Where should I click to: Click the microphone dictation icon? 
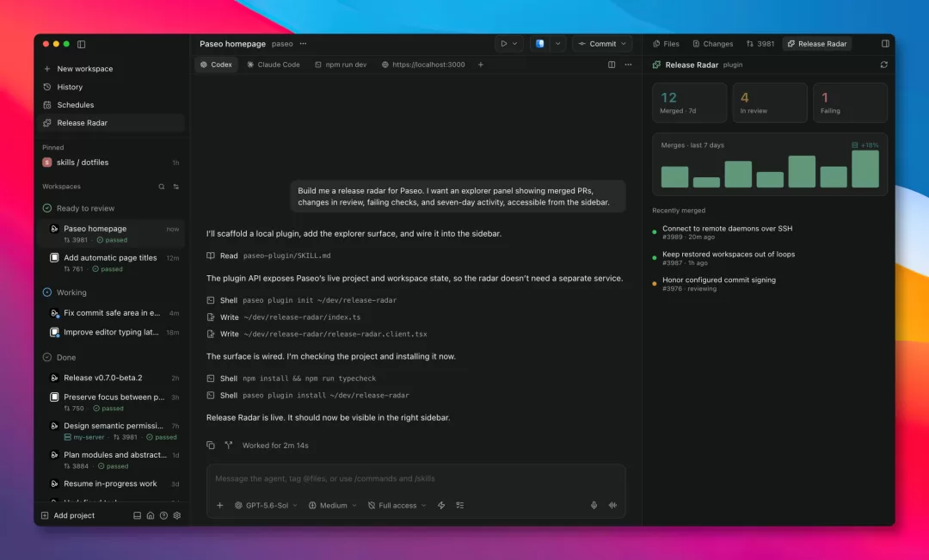click(594, 506)
